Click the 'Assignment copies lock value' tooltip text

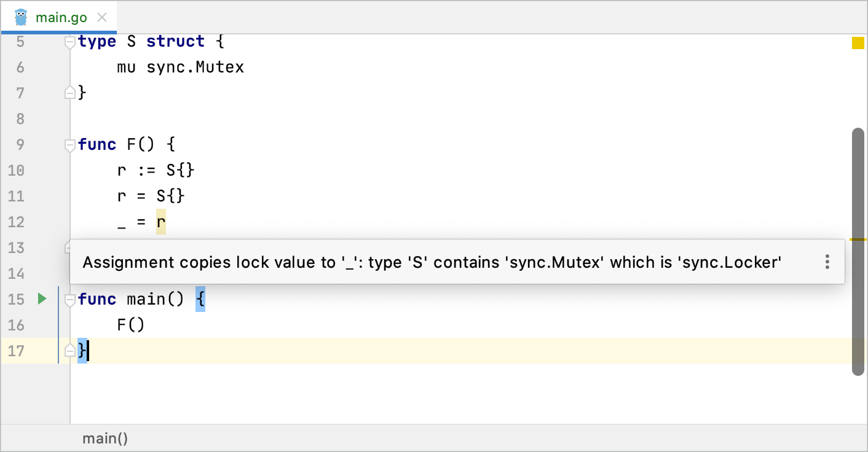click(432, 262)
